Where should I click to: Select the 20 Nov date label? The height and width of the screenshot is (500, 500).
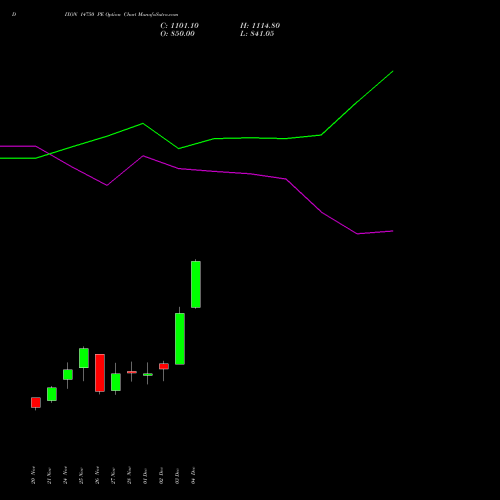pyautogui.click(x=33, y=475)
